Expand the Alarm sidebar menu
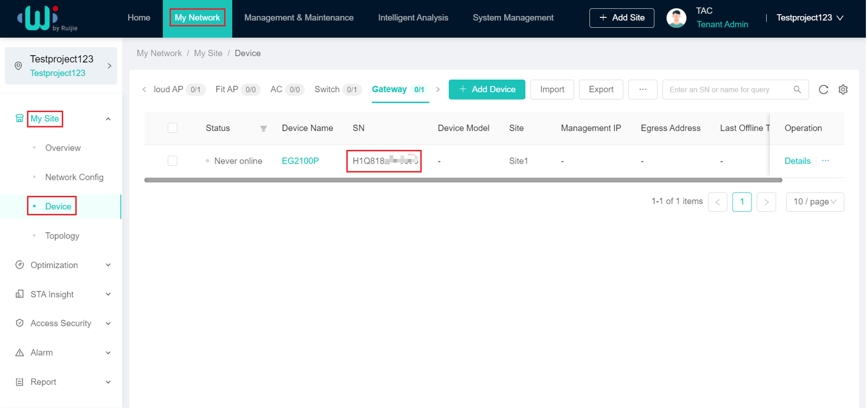The image size is (868, 408). [63, 352]
